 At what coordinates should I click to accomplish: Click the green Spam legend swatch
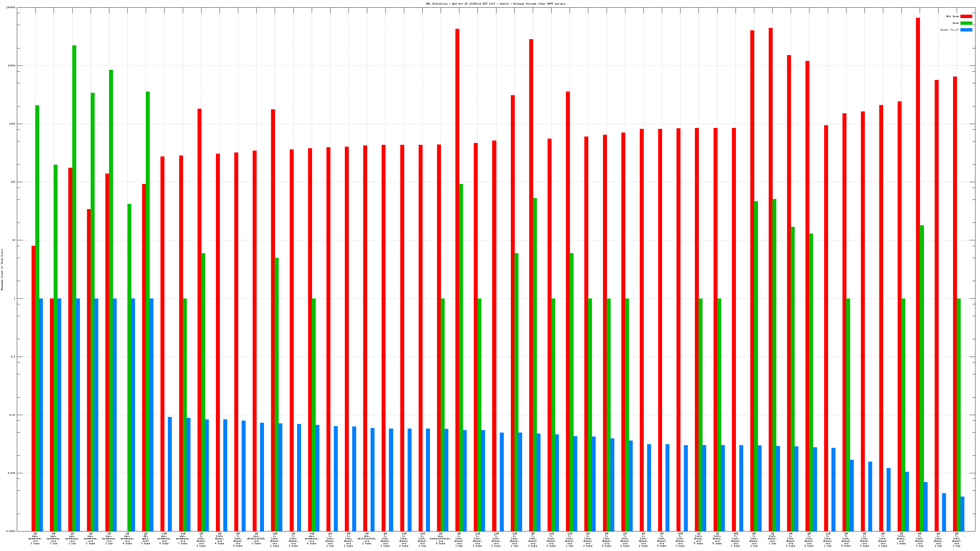click(x=966, y=23)
